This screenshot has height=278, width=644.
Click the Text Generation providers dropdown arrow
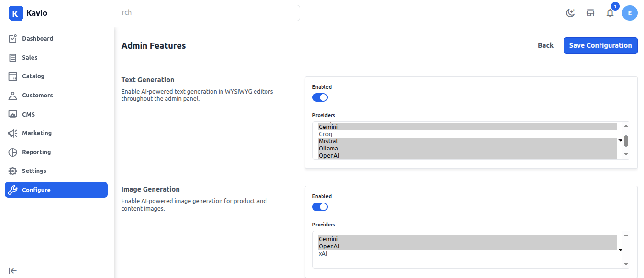tap(620, 140)
